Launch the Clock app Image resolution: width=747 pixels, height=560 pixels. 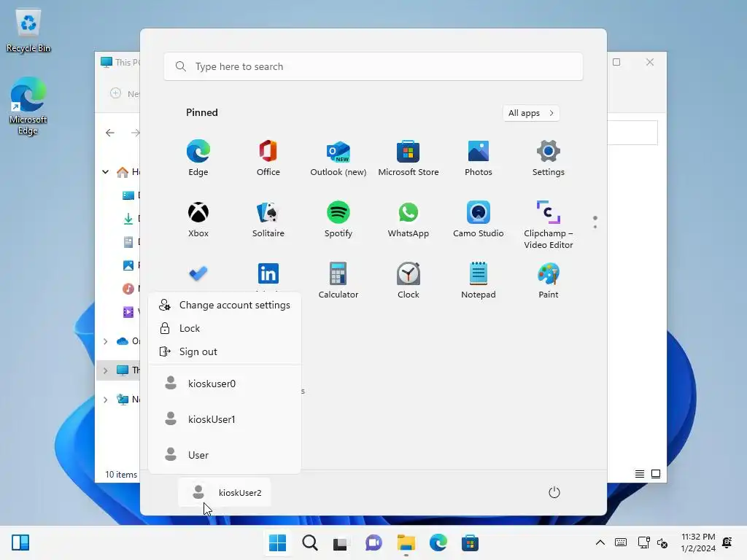click(409, 281)
